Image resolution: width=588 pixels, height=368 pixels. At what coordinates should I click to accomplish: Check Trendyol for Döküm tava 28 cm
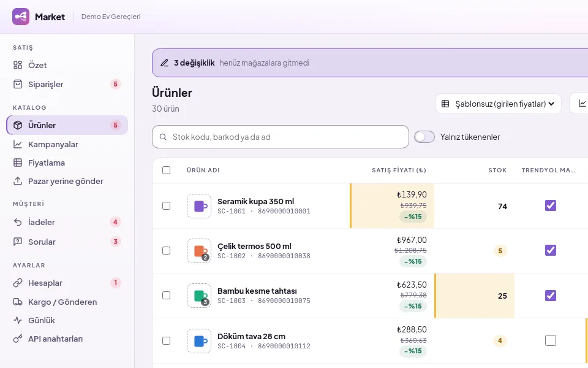(551, 340)
